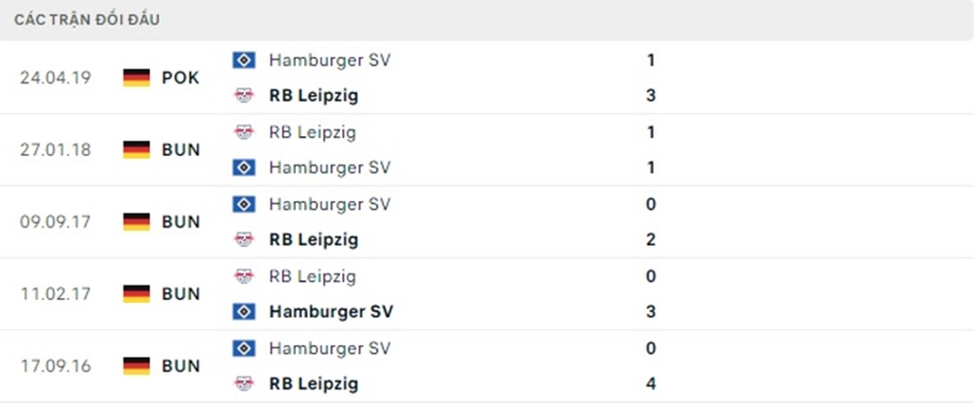Click the 'CÁC TRẬN ĐỐI ĐẦU' section header
This screenshot has width=980, height=403.
(88, 20)
